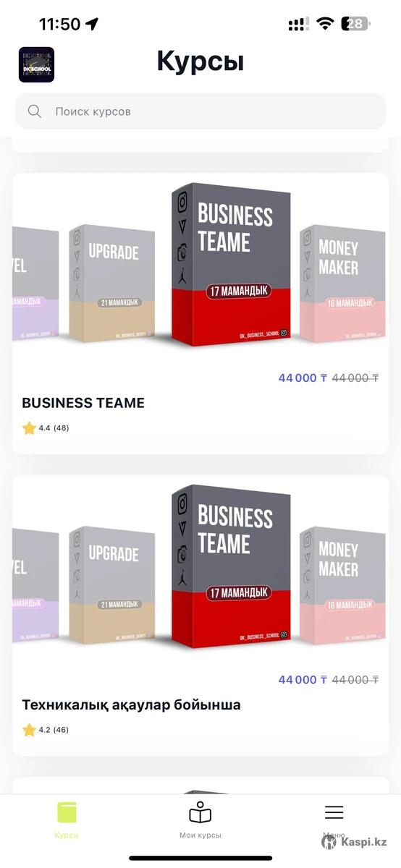Tap the 44 000 ₸ price on first course

pos(303,378)
